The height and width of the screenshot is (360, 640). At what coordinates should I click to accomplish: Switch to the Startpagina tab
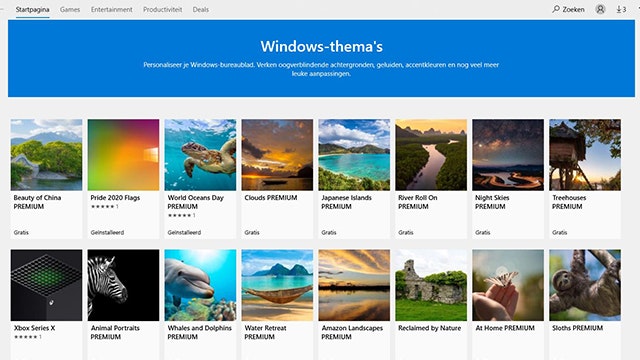pyautogui.click(x=32, y=9)
